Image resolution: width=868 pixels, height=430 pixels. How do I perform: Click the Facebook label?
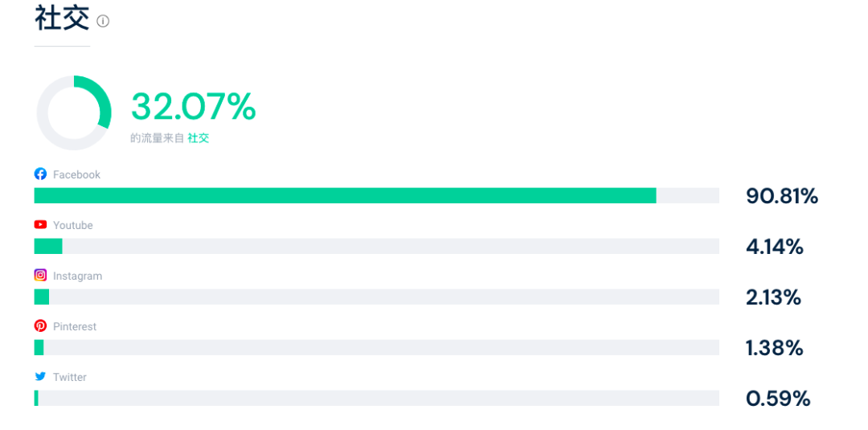click(x=76, y=174)
